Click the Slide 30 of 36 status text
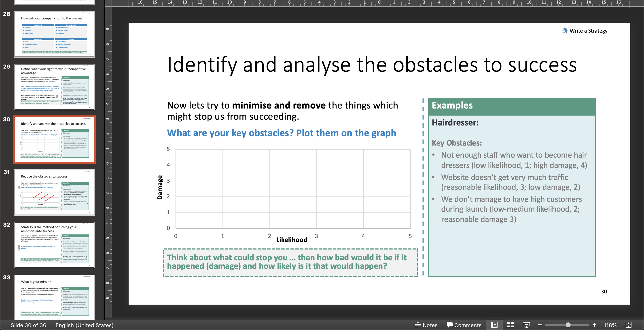 tap(28, 325)
